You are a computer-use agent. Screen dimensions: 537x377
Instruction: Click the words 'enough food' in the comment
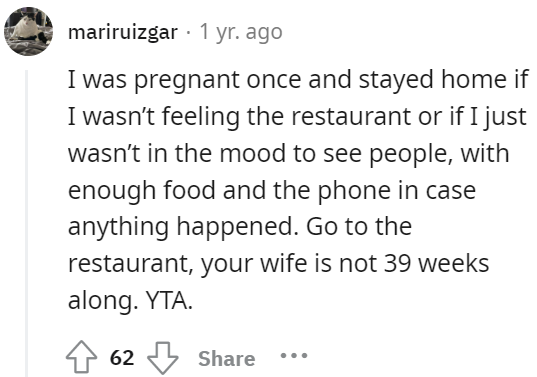point(142,190)
